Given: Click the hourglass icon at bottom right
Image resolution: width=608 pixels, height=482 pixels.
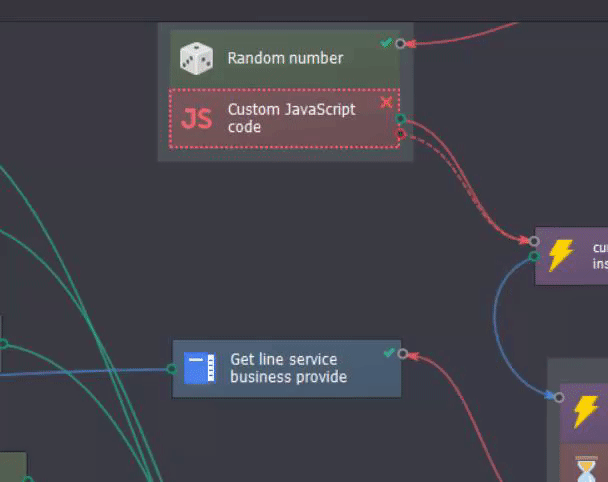Looking at the screenshot, I should point(586,470).
